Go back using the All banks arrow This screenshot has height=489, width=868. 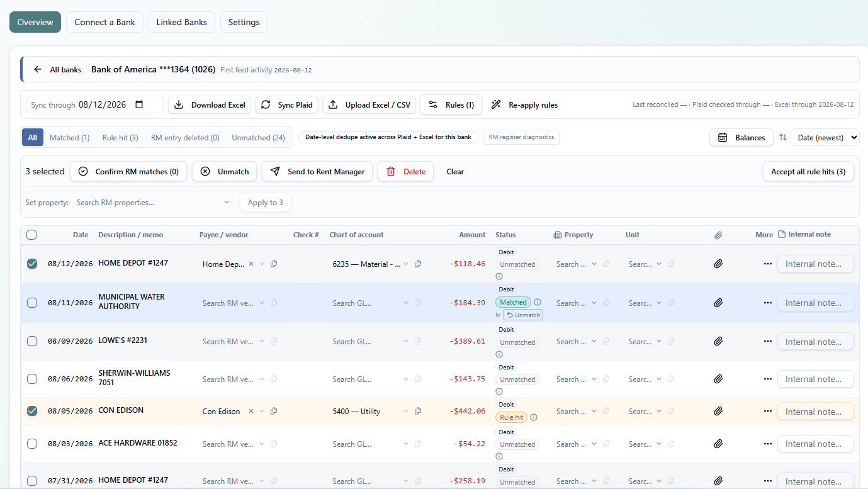38,70
